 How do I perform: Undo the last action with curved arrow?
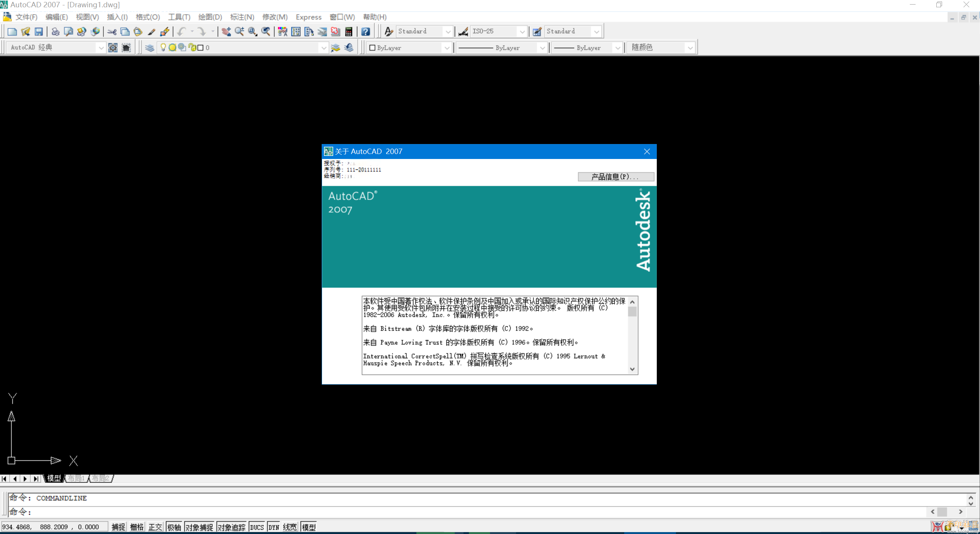click(x=182, y=31)
